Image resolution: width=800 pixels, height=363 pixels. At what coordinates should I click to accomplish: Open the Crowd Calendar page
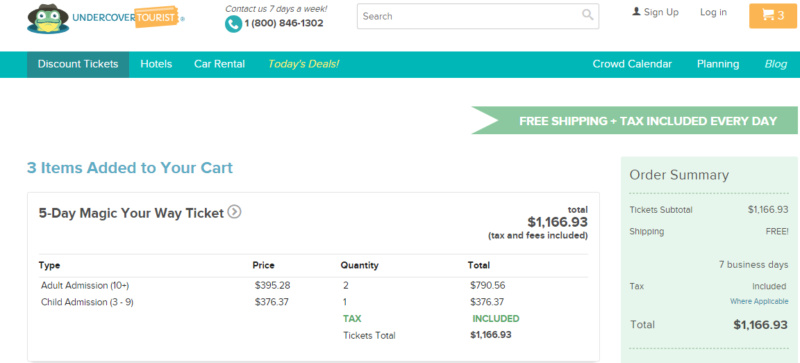click(632, 64)
